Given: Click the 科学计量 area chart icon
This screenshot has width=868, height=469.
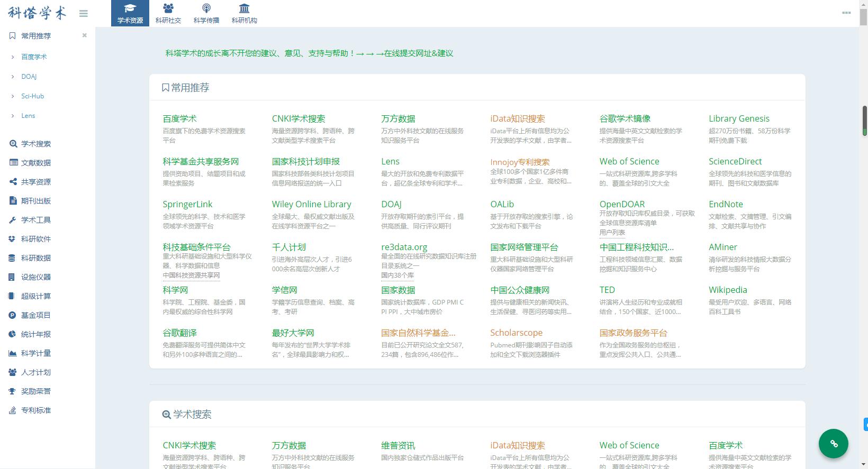Looking at the screenshot, I should 13,353.
